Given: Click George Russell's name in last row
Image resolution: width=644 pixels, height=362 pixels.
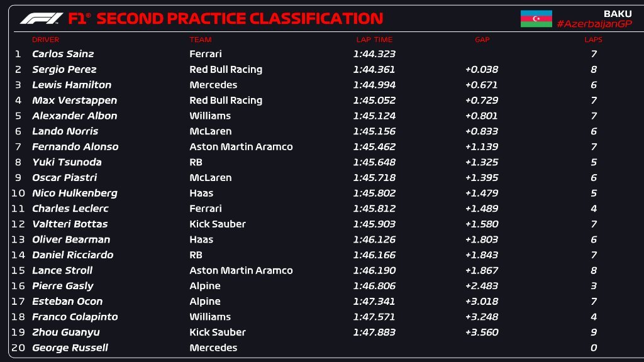Looking at the screenshot, I should (x=70, y=348).
